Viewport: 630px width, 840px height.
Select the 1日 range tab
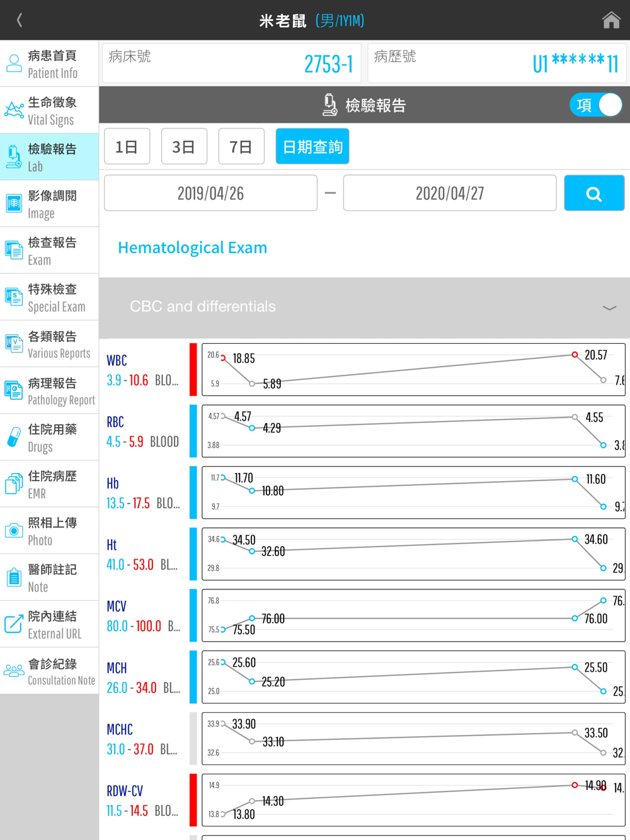click(x=127, y=146)
